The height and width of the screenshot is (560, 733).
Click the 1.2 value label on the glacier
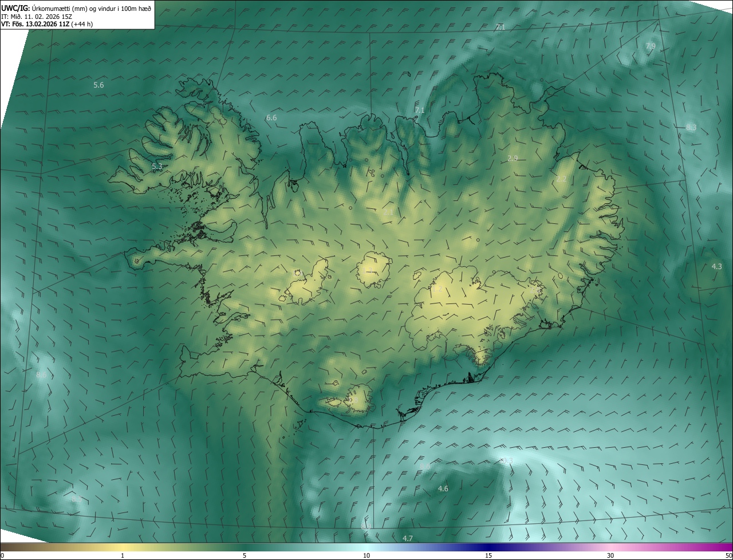click(436, 290)
